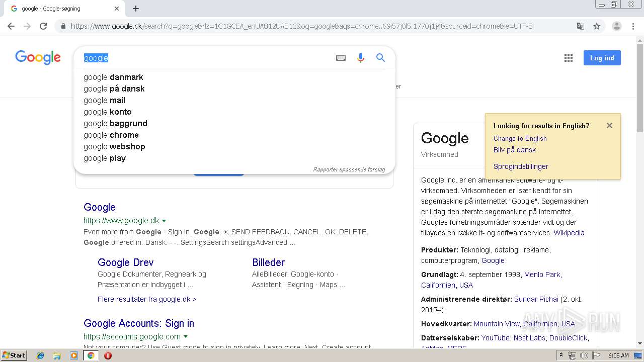Open the file explorer from the taskbar
This screenshot has width=644, height=362.
(57, 355)
